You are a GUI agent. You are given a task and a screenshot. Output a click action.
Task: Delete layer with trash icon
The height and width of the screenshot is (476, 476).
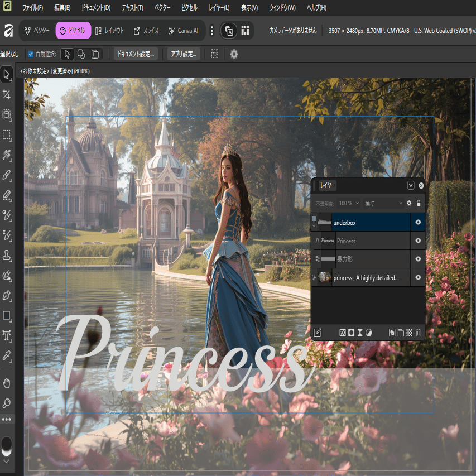tap(418, 333)
